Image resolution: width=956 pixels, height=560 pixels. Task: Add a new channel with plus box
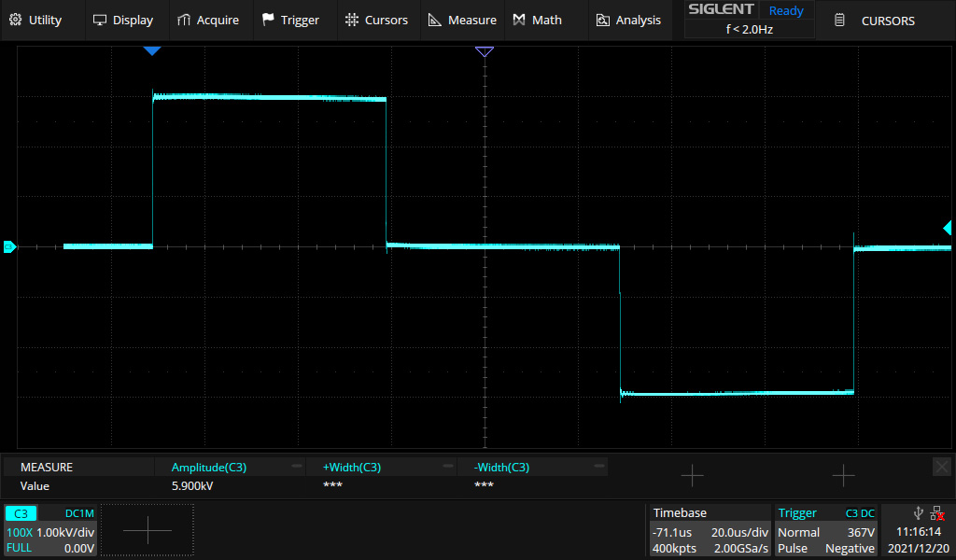(147, 530)
